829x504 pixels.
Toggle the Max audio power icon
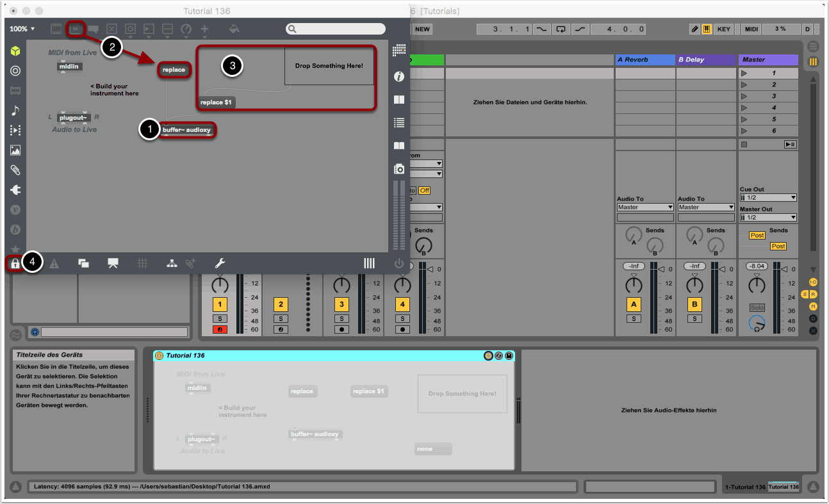click(399, 263)
